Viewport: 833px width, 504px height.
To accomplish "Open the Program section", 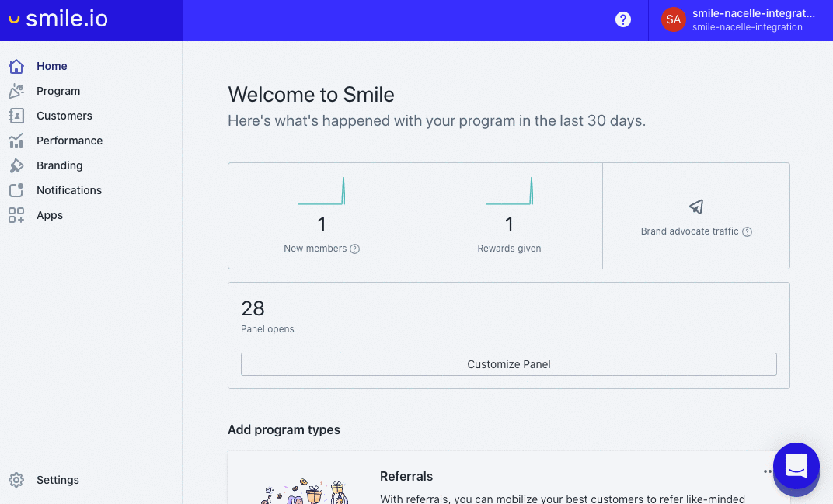I will 58,91.
